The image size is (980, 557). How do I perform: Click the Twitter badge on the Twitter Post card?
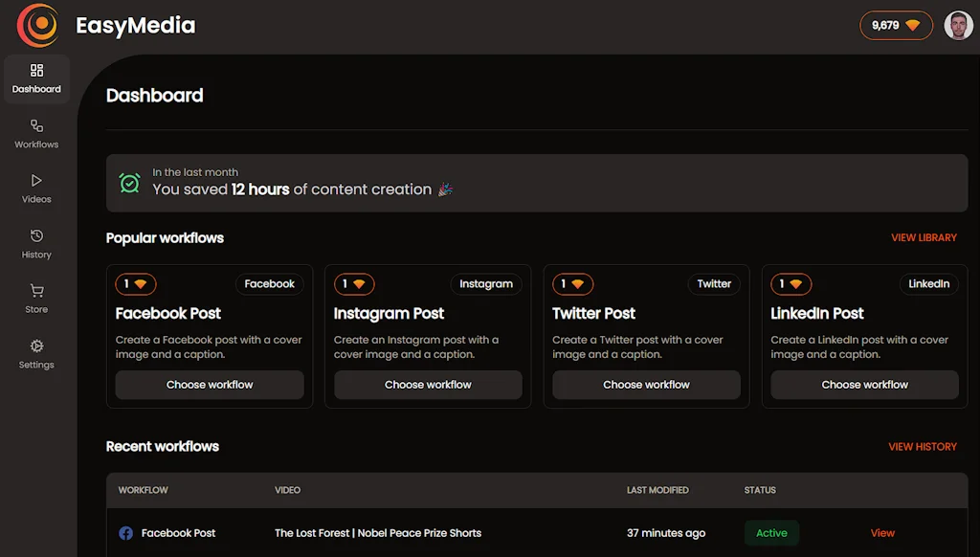coord(714,284)
